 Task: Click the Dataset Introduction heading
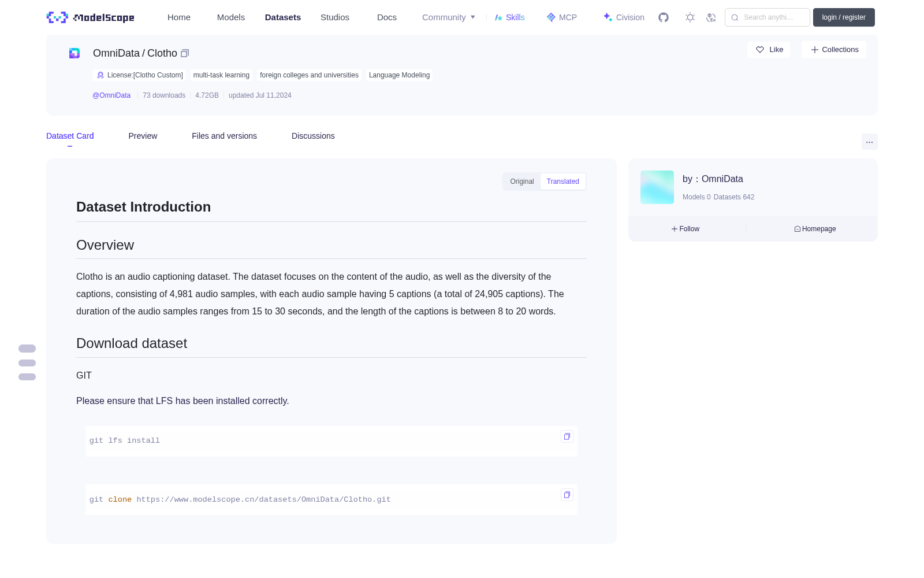click(x=143, y=207)
